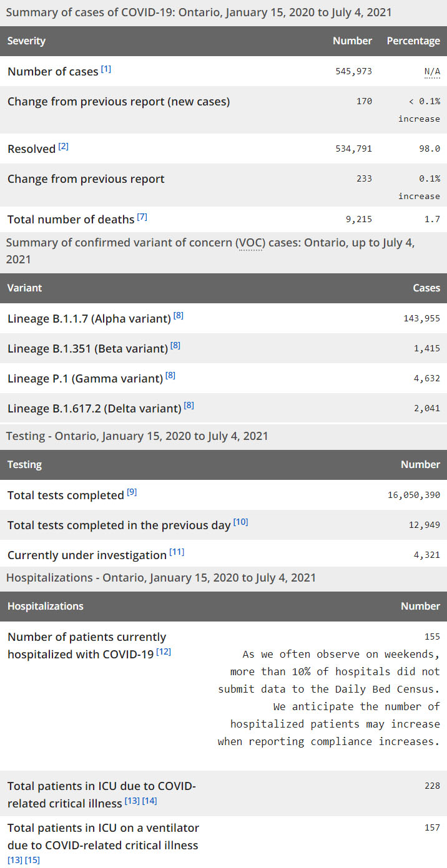
Task: Click the N/A abbreviation in Percentage column
Action: [x=432, y=72]
